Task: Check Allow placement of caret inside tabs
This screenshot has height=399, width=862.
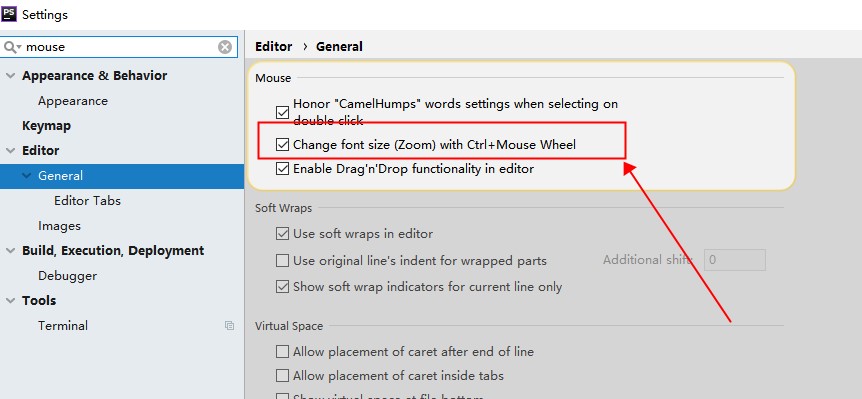Action: coord(282,376)
